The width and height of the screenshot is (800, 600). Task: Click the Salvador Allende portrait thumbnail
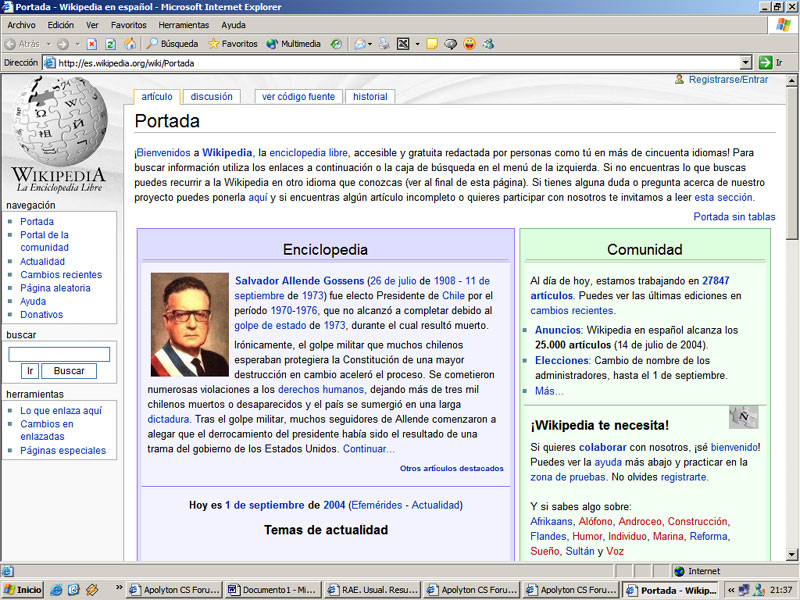pyautogui.click(x=189, y=325)
